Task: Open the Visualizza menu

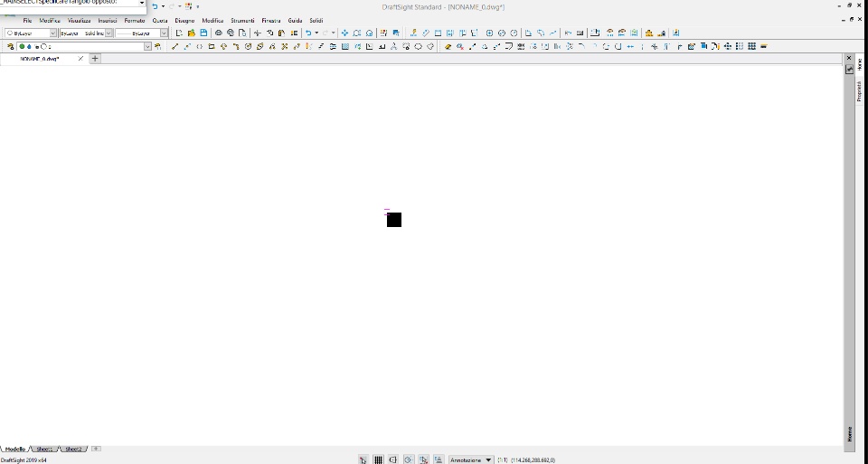Action: tap(80, 21)
